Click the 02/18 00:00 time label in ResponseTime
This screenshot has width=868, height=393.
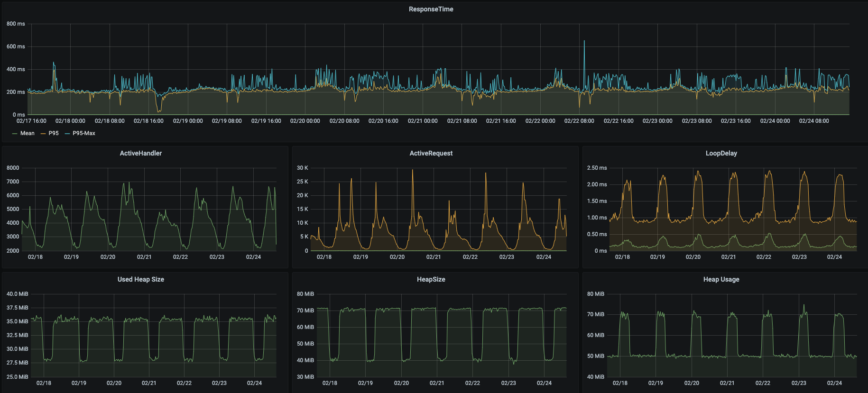pyautogui.click(x=70, y=121)
